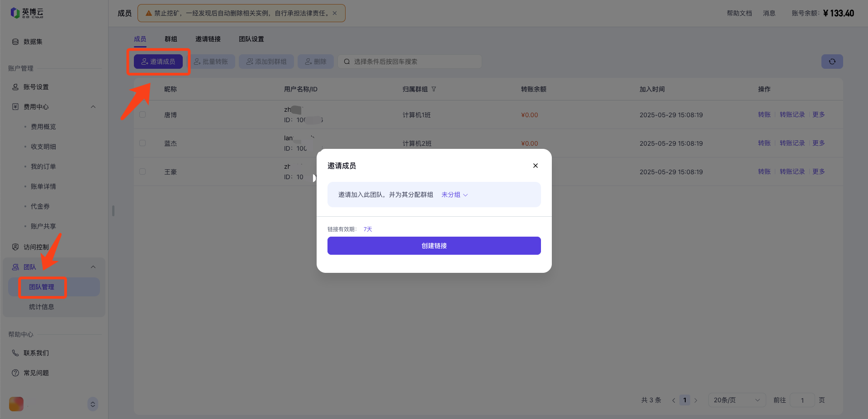Select the 蓝杰 row checkbox

click(x=142, y=143)
